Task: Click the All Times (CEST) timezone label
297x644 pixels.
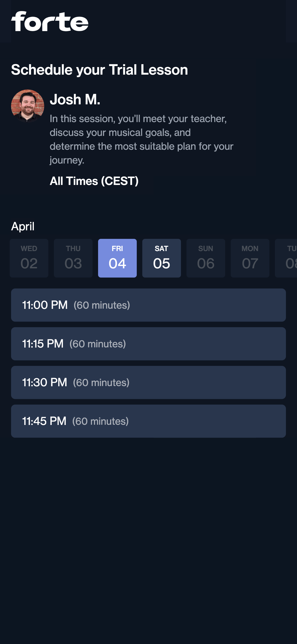Action: click(94, 181)
